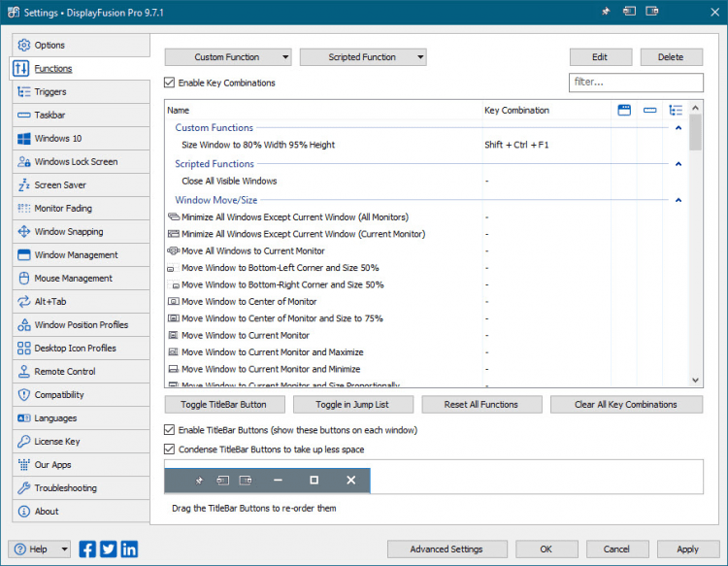728x566 pixels.
Task: Click the pin icon in the title bar
Action: pyautogui.click(x=606, y=12)
